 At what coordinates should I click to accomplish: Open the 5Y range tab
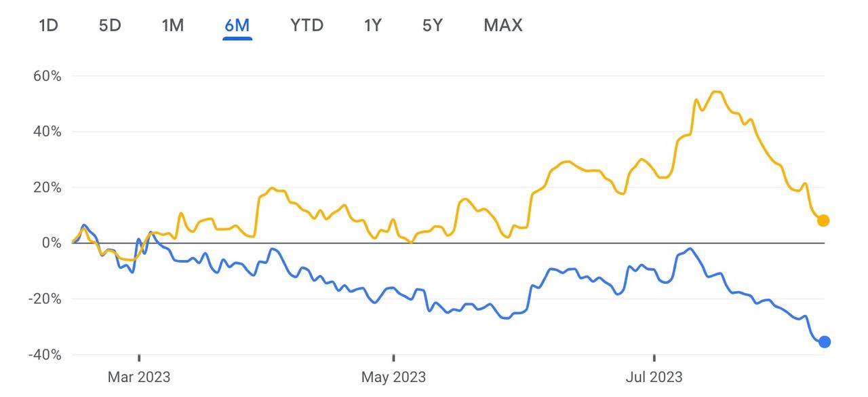pyautogui.click(x=432, y=26)
